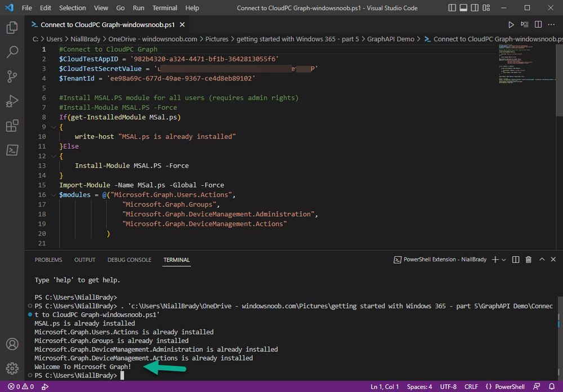Close the terminal panel
The image size is (563, 392).
coord(553,260)
